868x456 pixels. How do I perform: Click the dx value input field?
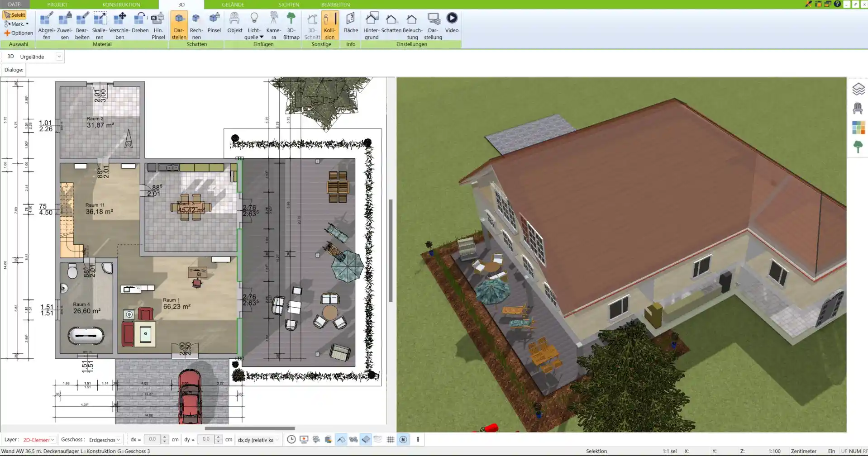(153, 439)
